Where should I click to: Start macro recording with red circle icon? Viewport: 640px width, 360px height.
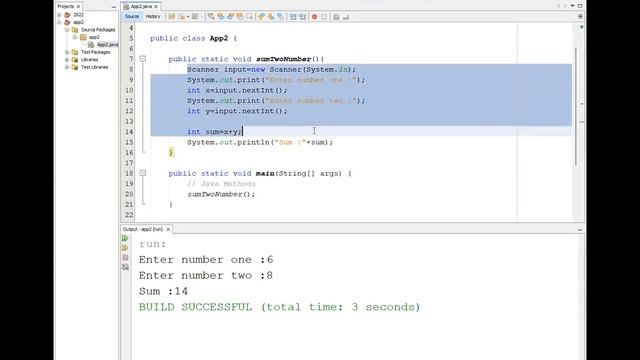point(314,17)
